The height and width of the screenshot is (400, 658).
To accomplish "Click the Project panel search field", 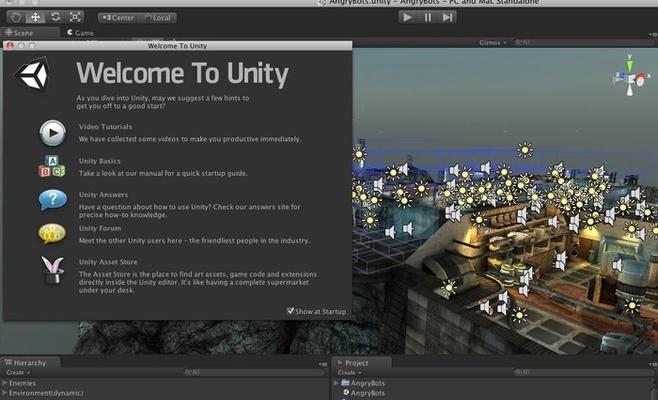I will (584, 373).
